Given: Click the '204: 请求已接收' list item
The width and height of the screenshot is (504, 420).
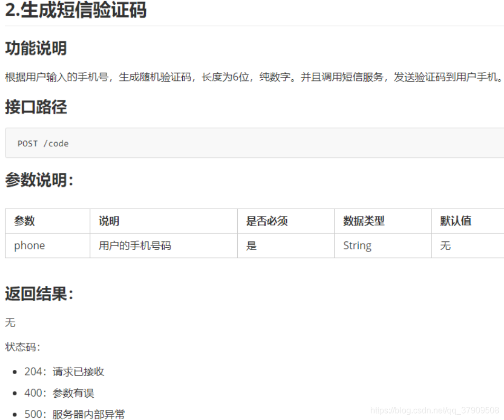Looking at the screenshot, I should point(64,372).
